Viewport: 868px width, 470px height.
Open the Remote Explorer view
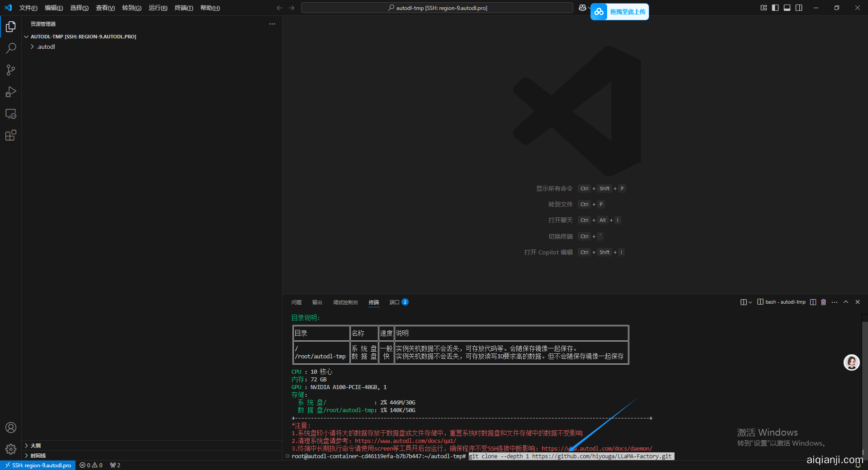pyautogui.click(x=11, y=114)
